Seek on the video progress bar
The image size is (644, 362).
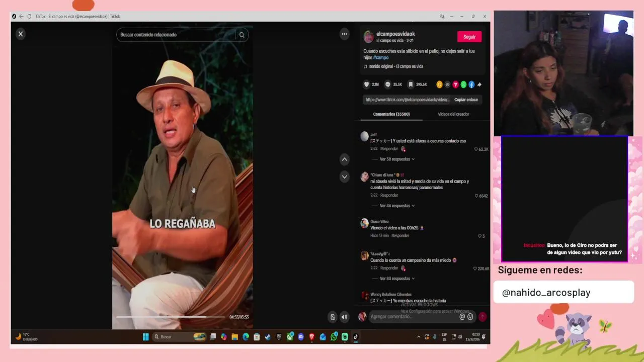point(170,317)
